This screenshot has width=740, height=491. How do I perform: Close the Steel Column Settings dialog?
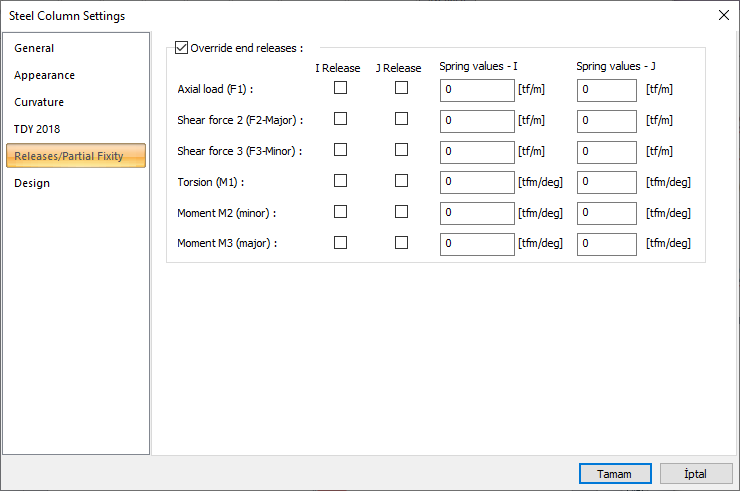(724, 15)
